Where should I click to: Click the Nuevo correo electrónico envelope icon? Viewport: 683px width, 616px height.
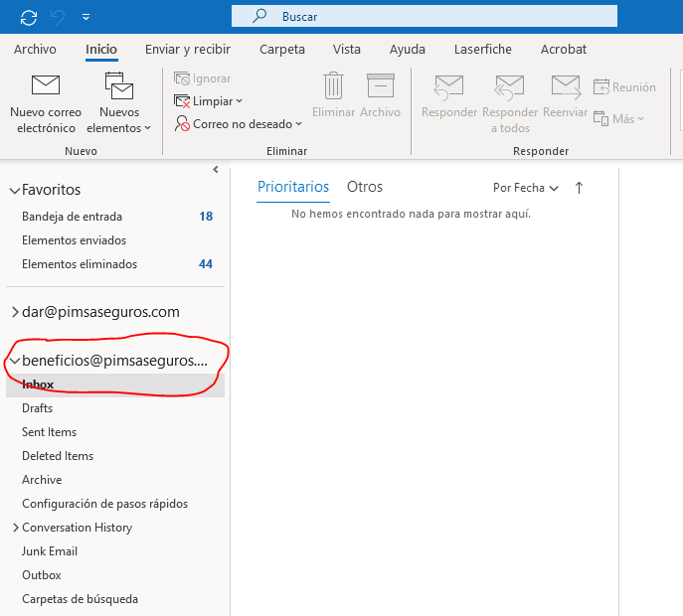coord(46,84)
